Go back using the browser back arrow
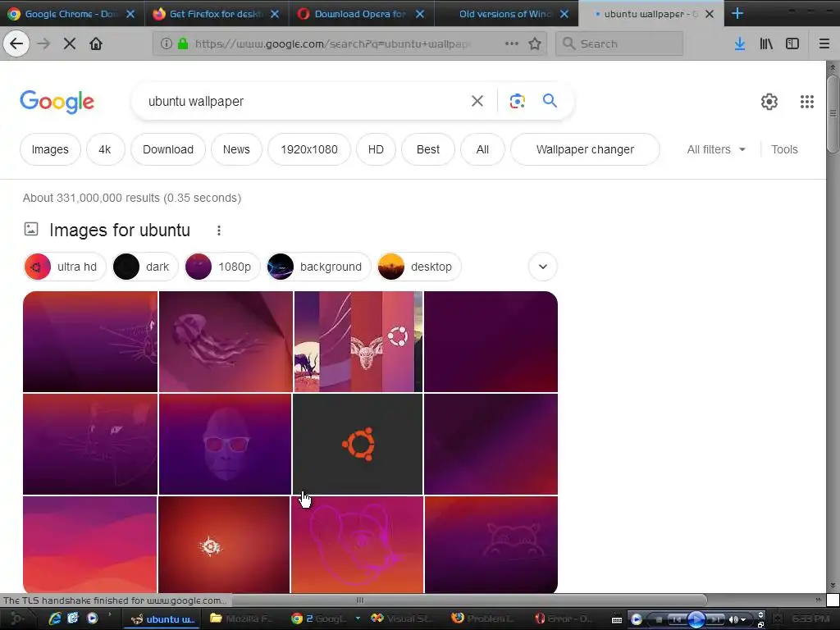 pyautogui.click(x=16, y=43)
